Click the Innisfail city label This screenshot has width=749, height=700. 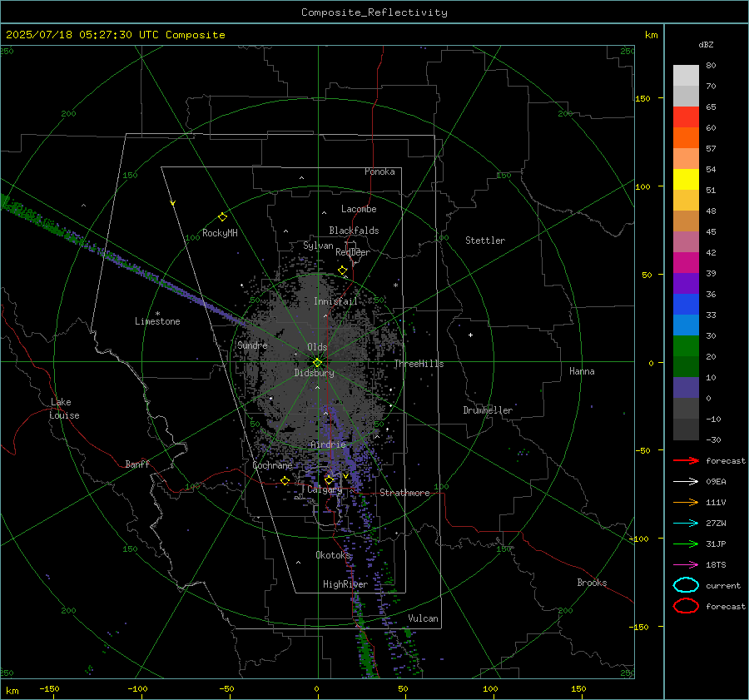tap(335, 301)
